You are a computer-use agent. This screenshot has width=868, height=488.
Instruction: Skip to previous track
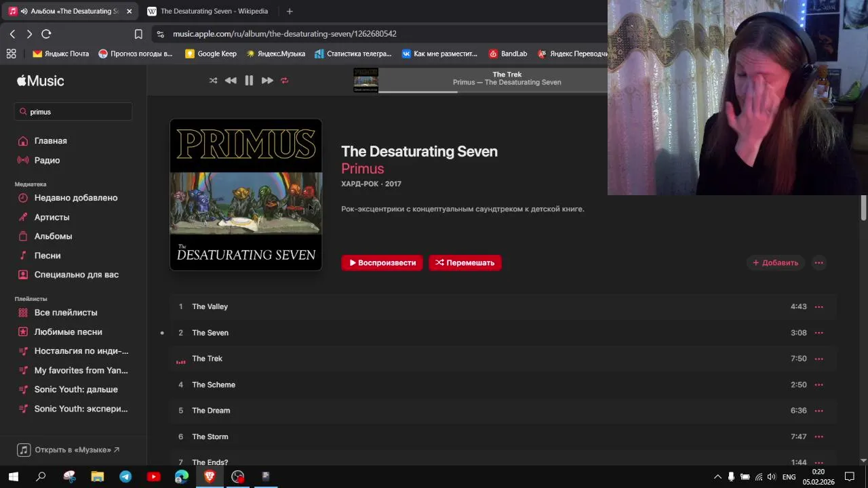(231, 81)
